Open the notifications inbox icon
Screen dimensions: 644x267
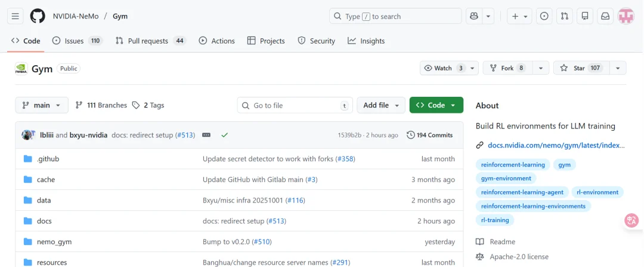[605, 16]
